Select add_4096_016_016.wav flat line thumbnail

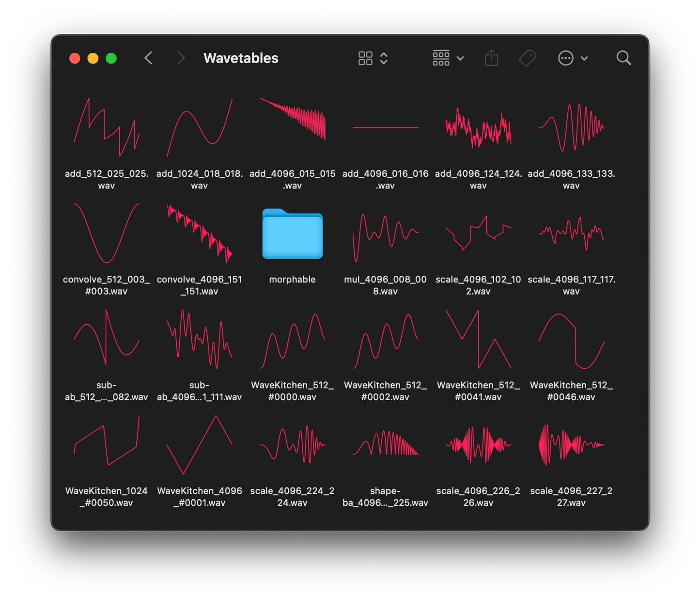tap(385, 127)
